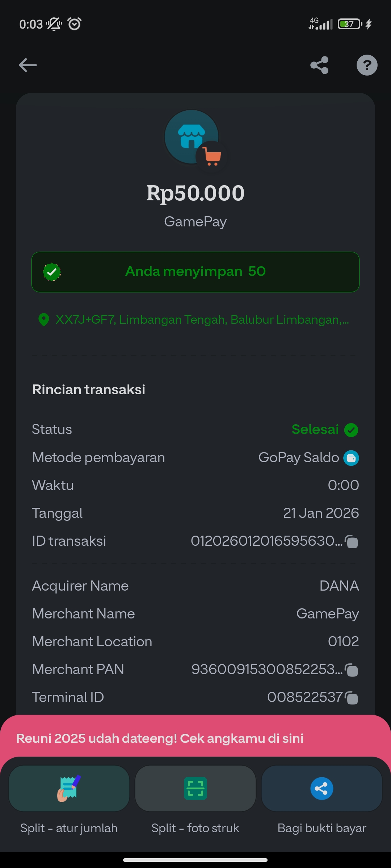391x868 pixels.
Task: Tap the Rp50.000 amount
Action: (x=195, y=193)
